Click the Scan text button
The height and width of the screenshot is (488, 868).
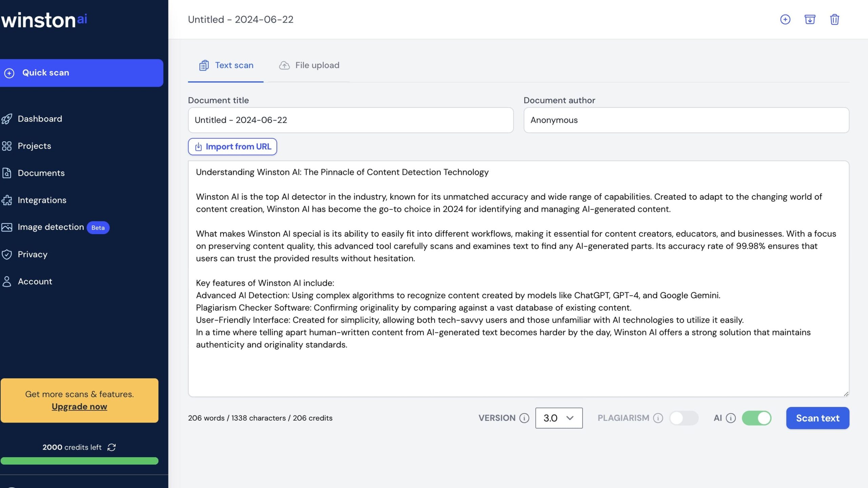coord(818,418)
